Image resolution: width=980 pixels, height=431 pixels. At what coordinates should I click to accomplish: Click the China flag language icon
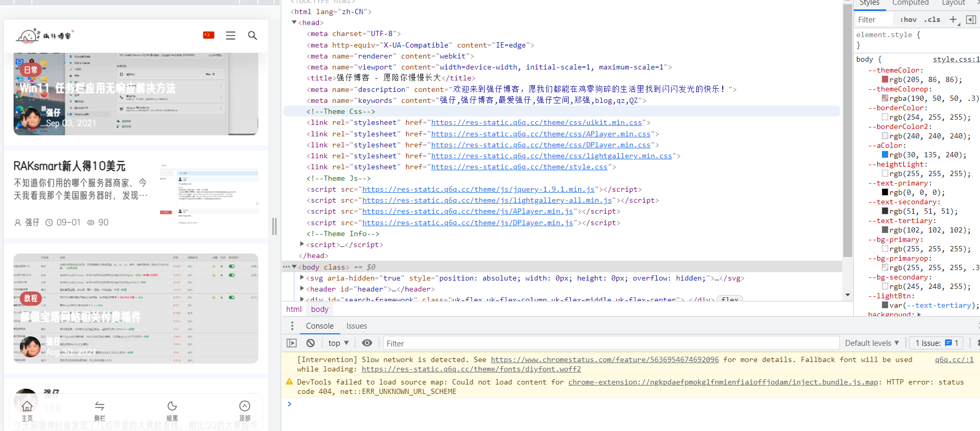tap(209, 35)
